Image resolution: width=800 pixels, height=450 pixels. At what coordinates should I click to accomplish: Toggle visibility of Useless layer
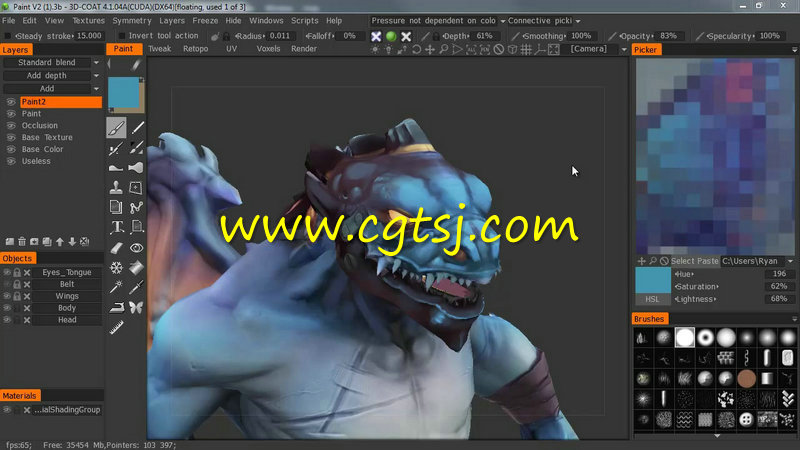tap(11, 161)
